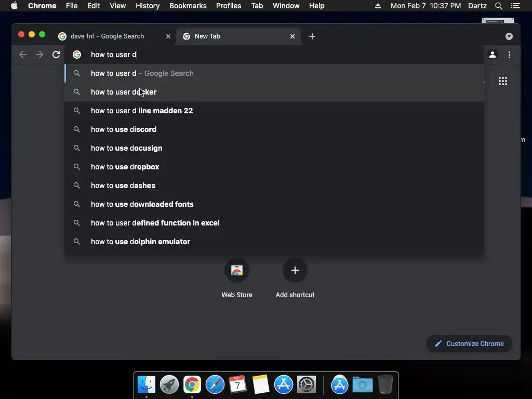Select 'how to use downloaded fonts' suggestion
Screen dimensions: 532x399
(274, 204)
